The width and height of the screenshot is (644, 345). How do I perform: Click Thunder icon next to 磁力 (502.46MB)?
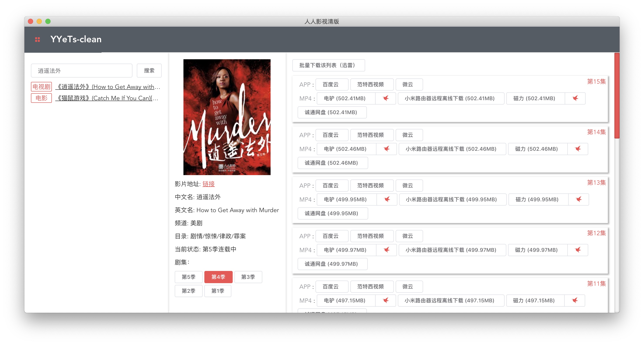(x=578, y=149)
